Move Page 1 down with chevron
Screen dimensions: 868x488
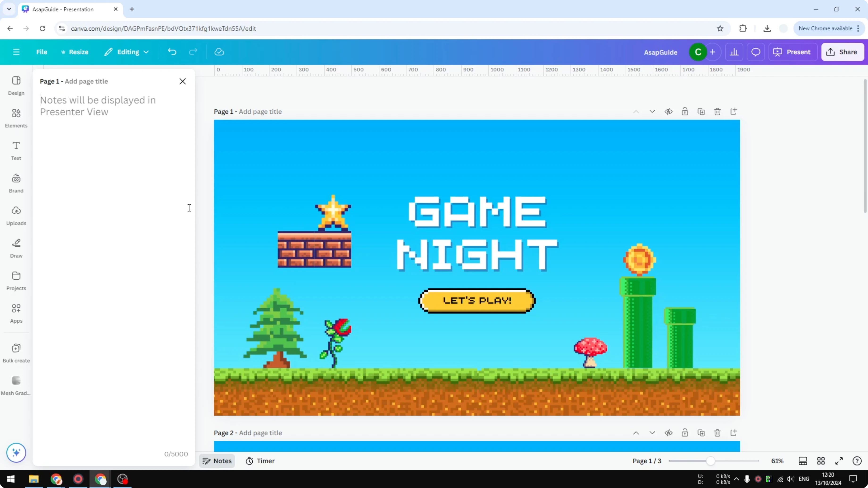pyautogui.click(x=652, y=112)
